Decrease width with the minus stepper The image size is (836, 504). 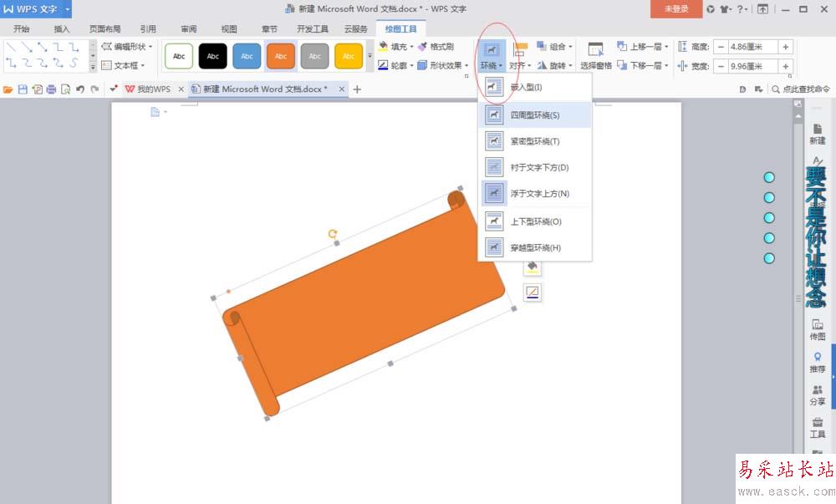(x=721, y=66)
